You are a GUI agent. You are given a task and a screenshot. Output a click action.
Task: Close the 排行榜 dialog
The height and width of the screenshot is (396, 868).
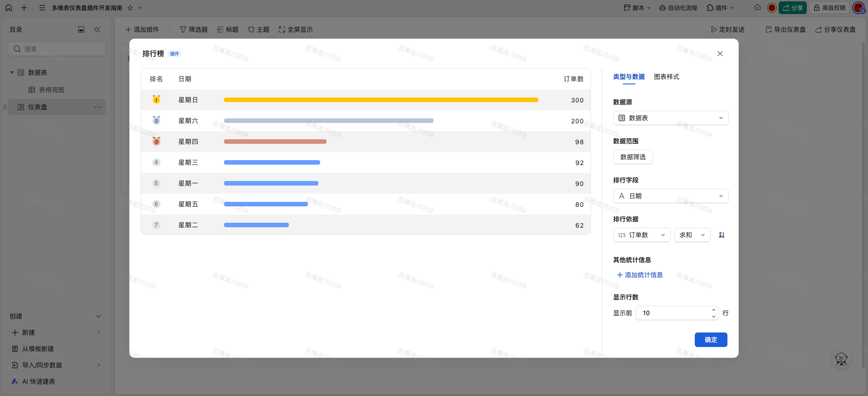[720, 54]
